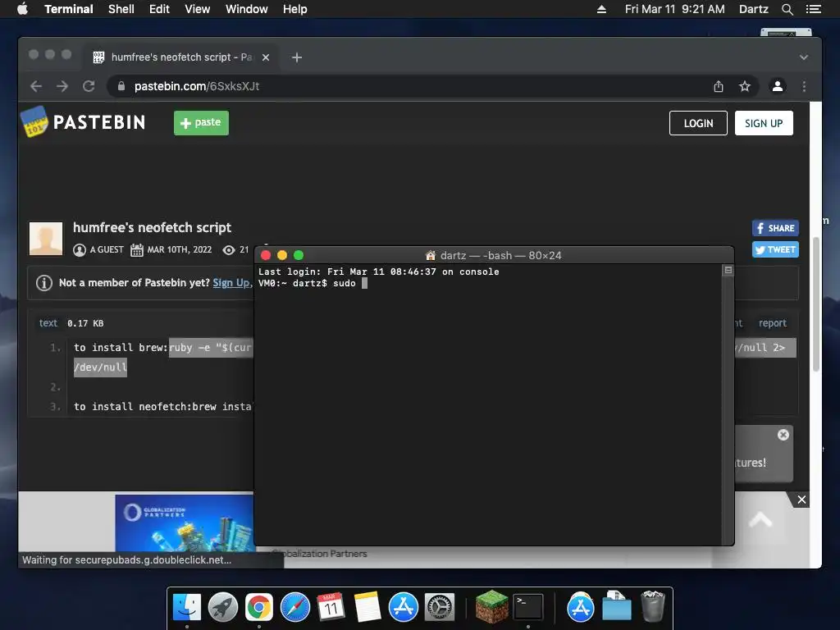Open Minecraft from the Dock

492,606
